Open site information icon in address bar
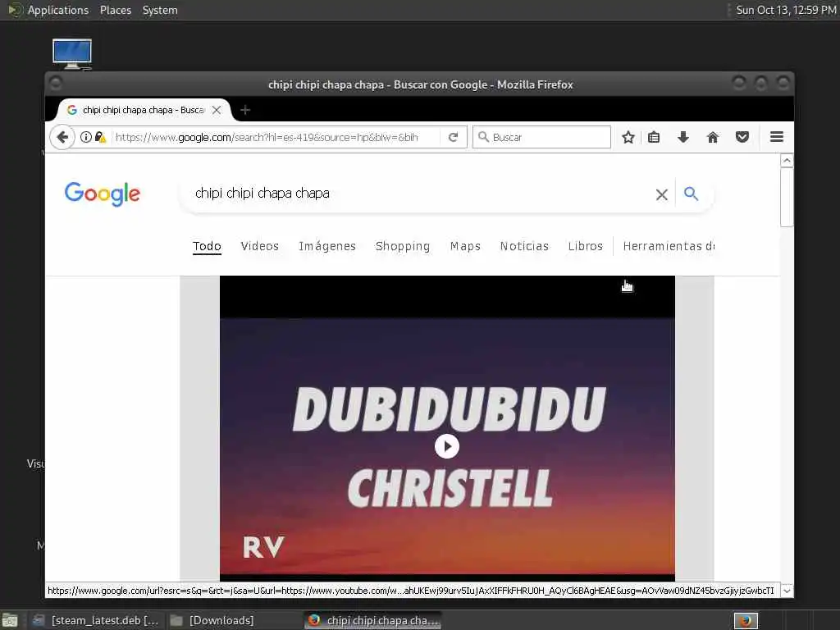The image size is (840, 630). pyautogui.click(x=85, y=137)
